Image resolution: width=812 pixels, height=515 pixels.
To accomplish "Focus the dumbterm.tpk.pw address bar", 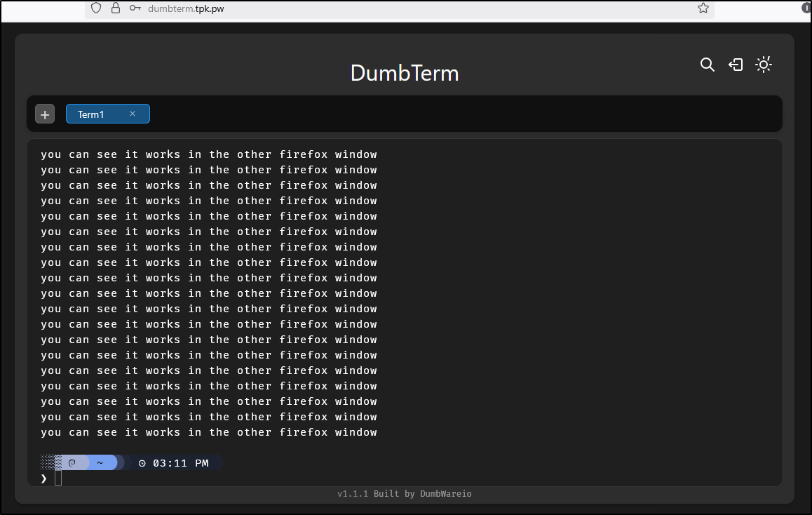I will click(x=399, y=9).
